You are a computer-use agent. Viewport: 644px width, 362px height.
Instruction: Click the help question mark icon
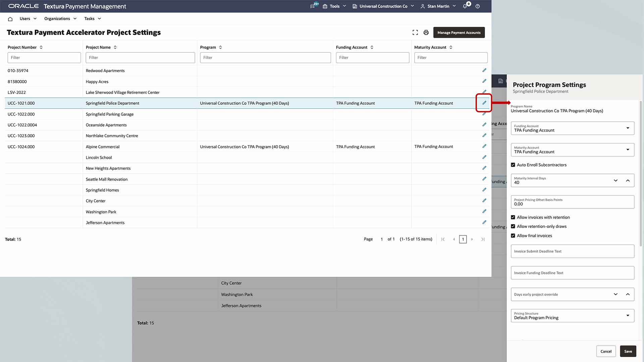tap(478, 6)
